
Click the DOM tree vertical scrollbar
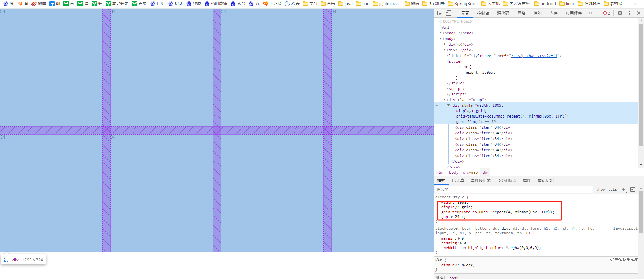(641, 84)
